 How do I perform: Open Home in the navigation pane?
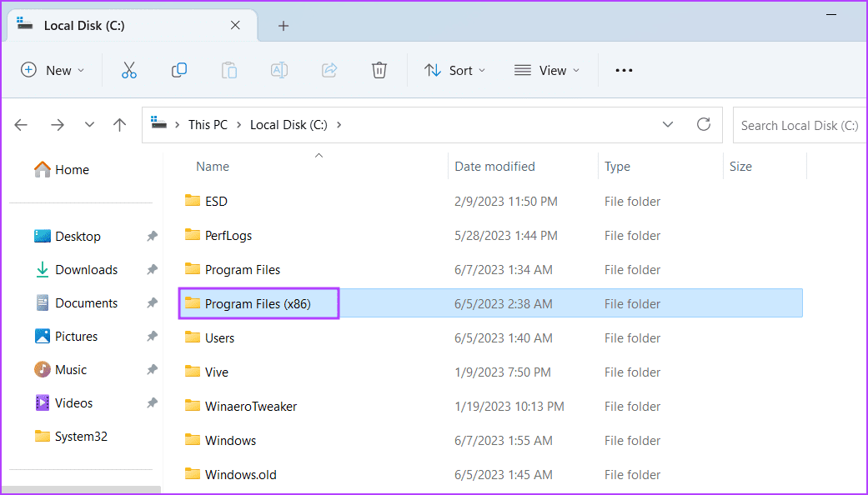pos(62,170)
